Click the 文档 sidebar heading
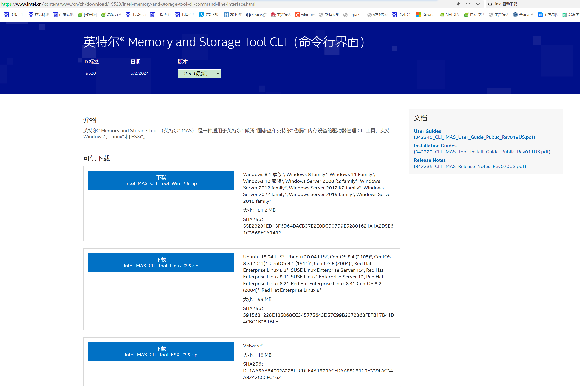The width and height of the screenshot is (580, 392). coord(420,118)
